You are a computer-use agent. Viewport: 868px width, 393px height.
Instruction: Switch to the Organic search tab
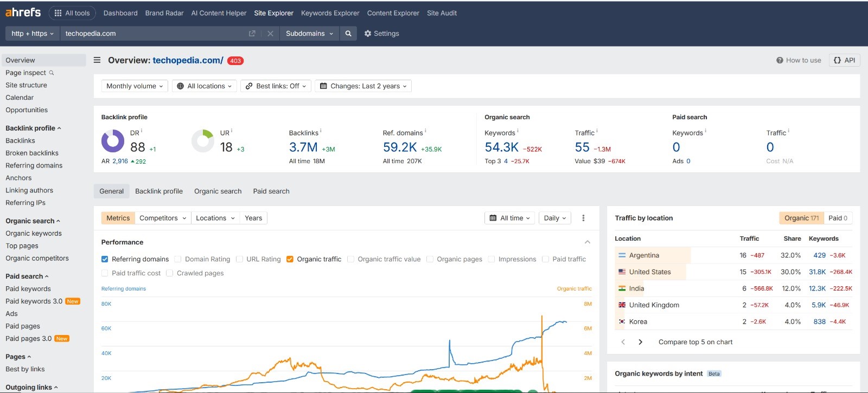pyautogui.click(x=218, y=191)
